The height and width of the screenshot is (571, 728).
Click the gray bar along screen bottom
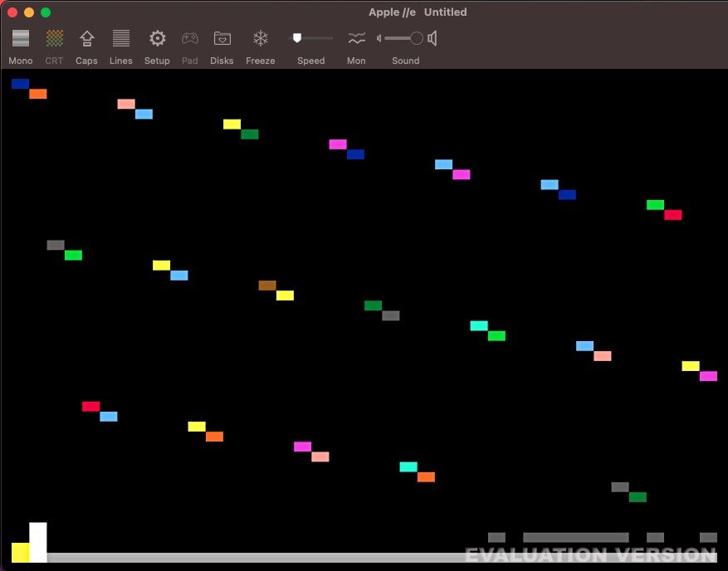coord(382,558)
